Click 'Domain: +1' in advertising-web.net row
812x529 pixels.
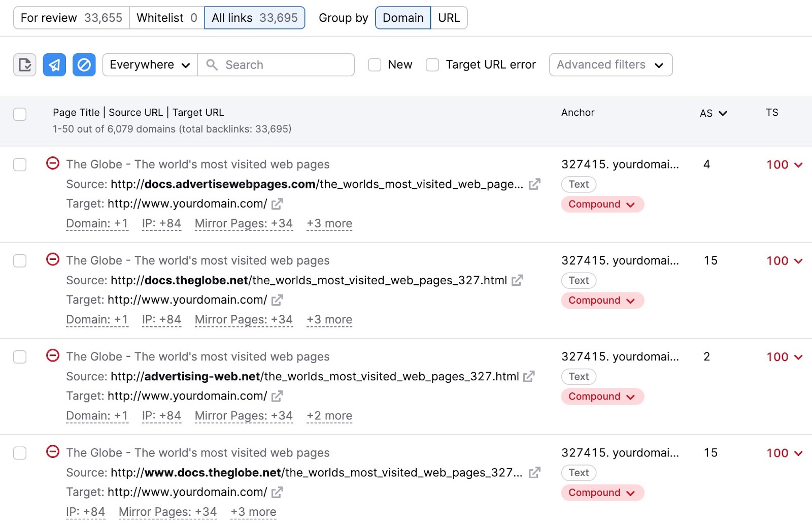97,416
